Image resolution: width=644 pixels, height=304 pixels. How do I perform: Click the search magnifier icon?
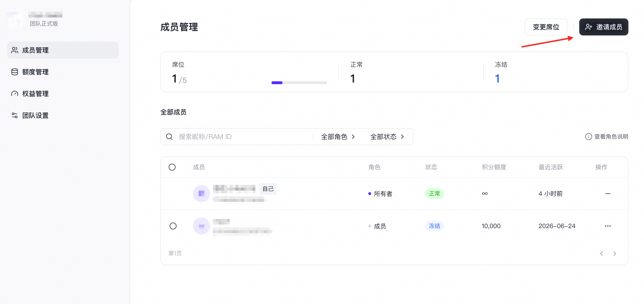coord(169,137)
